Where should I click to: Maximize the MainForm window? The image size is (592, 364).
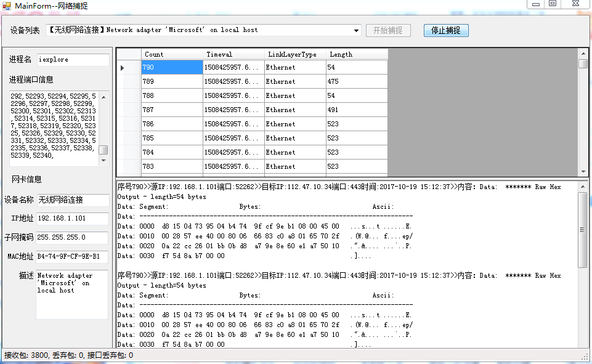(553, 4)
